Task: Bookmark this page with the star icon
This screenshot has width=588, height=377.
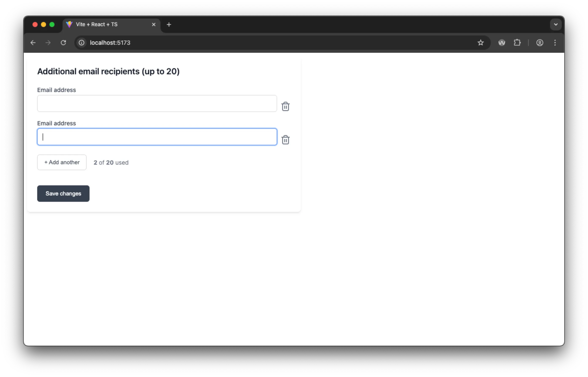Action: click(x=480, y=43)
